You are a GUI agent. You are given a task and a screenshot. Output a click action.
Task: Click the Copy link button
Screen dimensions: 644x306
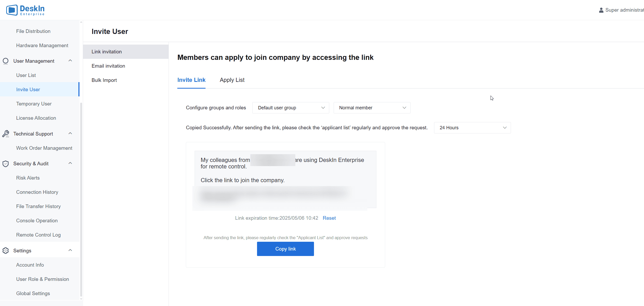pyautogui.click(x=286, y=249)
